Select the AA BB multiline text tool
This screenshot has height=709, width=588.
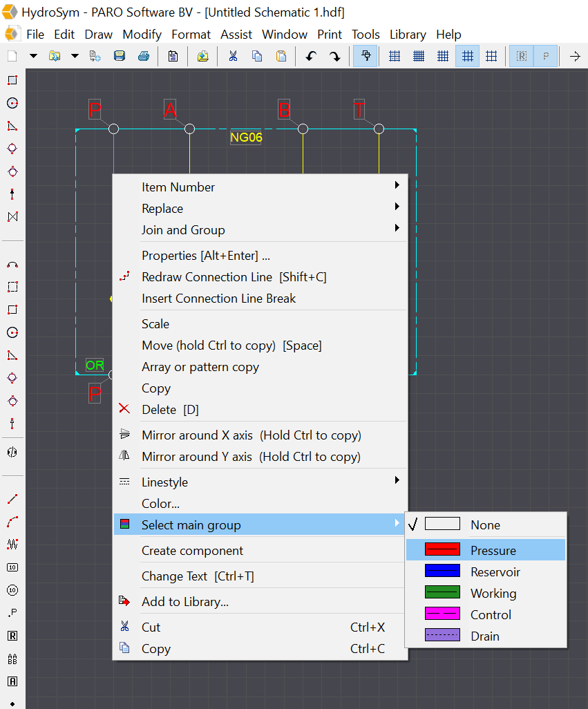coord(12,659)
